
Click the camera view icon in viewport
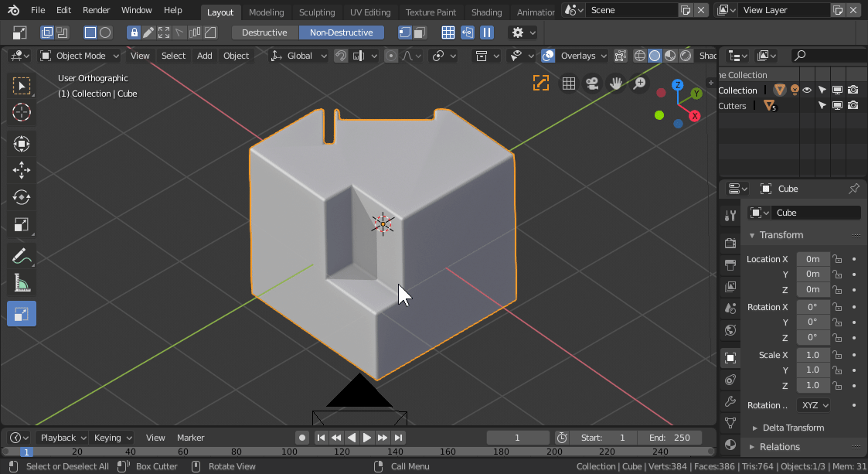592,84
